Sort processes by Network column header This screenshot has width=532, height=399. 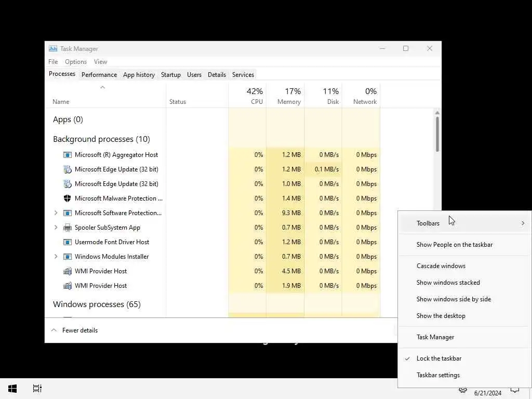click(x=362, y=96)
